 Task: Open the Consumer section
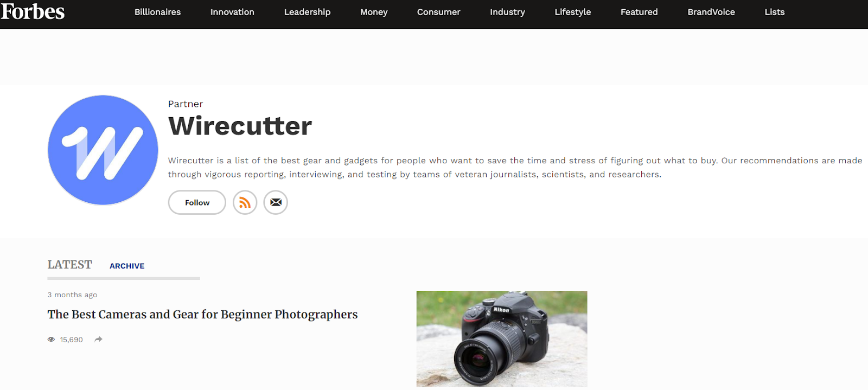[x=438, y=12]
